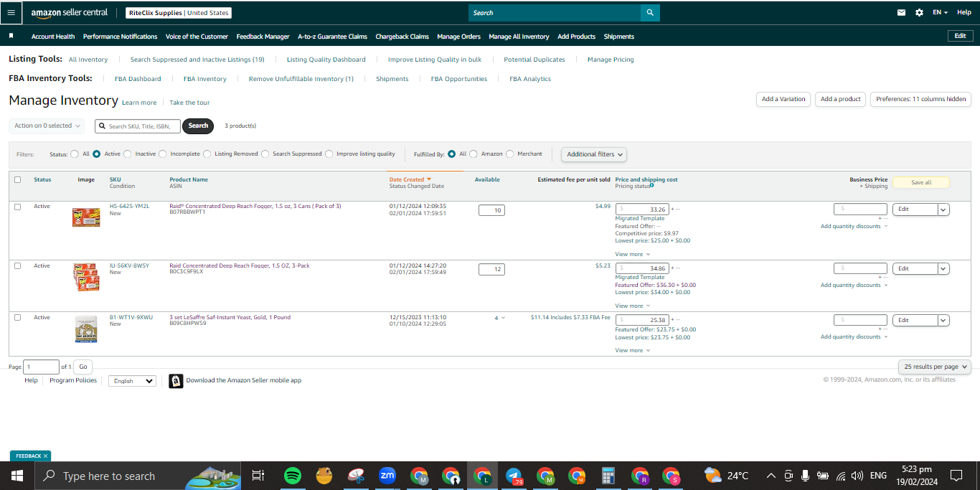Select the checkbox for SKU IU-56KV-8W5Y
This screenshot has height=490, width=980.
(x=18, y=265)
